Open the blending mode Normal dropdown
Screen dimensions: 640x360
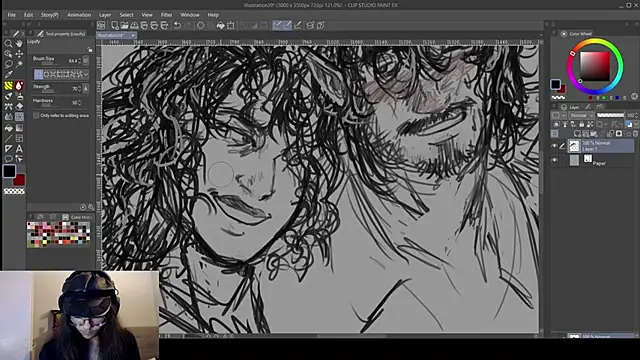tap(581, 116)
